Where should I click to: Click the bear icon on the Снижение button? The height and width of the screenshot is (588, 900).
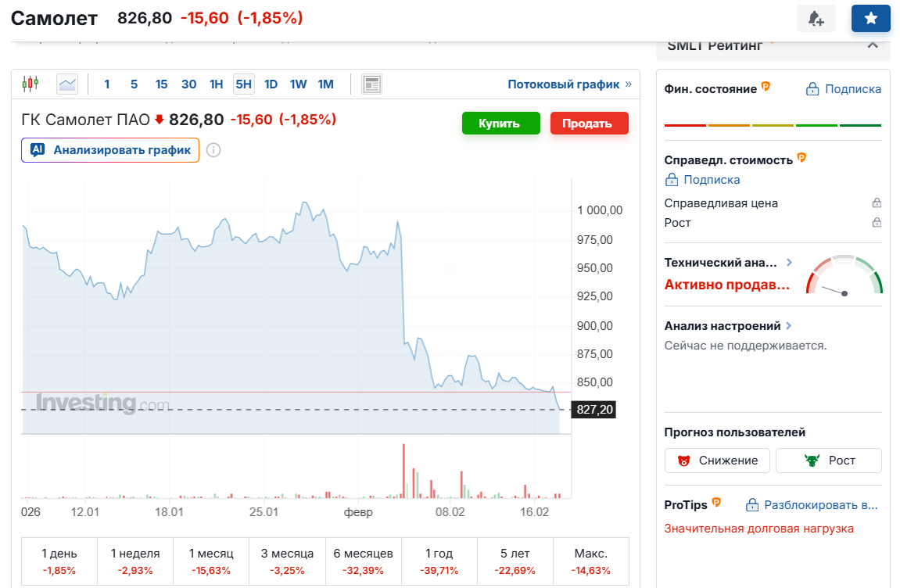tap(683, 461)
